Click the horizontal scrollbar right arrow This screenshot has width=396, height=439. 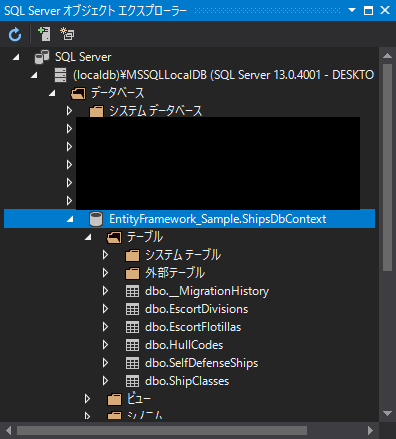tap(370, 430)
